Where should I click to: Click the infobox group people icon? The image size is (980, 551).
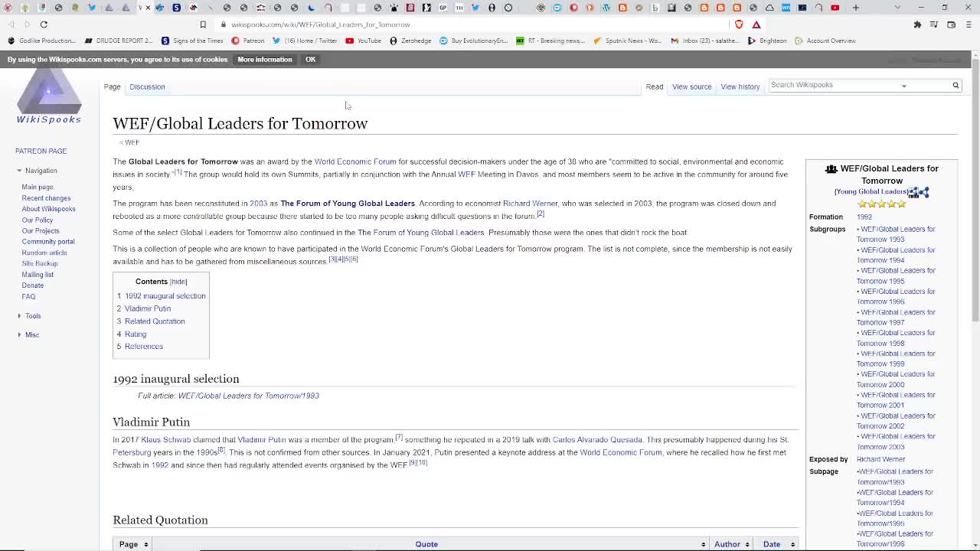(831, 169)
